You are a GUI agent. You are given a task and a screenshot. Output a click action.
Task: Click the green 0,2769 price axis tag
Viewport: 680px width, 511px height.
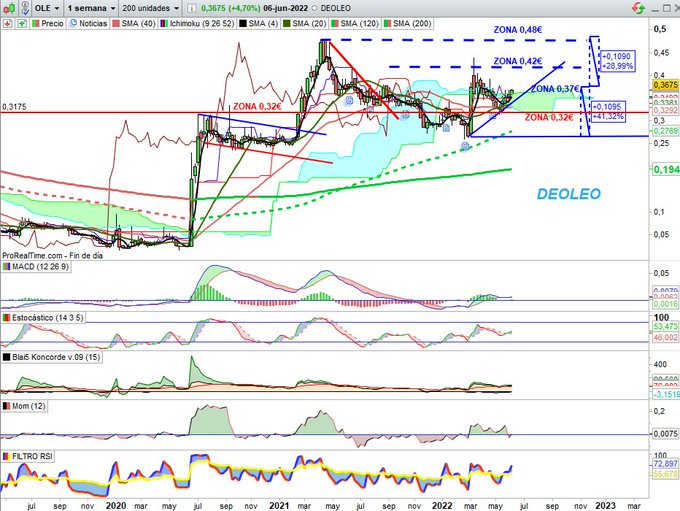click(x=666, y=131)
